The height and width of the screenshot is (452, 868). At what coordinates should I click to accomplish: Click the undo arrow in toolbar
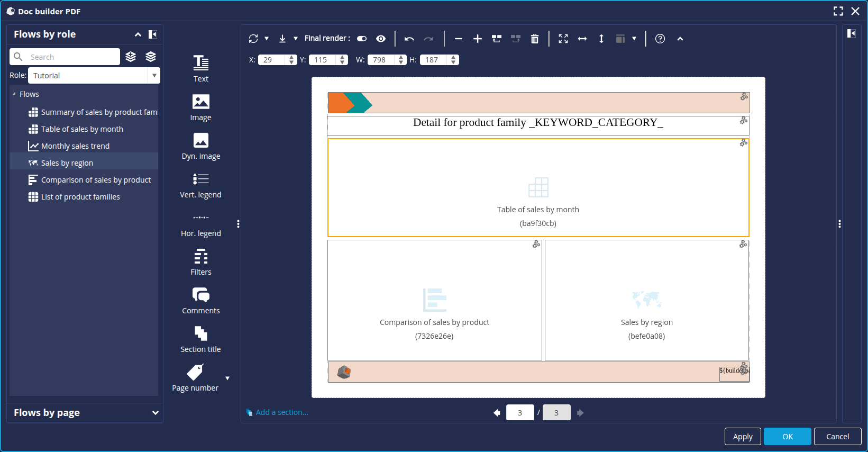(x=409, y=39)
